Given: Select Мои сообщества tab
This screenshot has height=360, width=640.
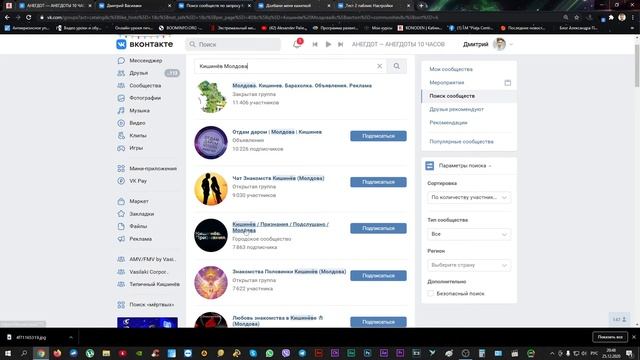Looking at the screenshot, I should [451, 69].
